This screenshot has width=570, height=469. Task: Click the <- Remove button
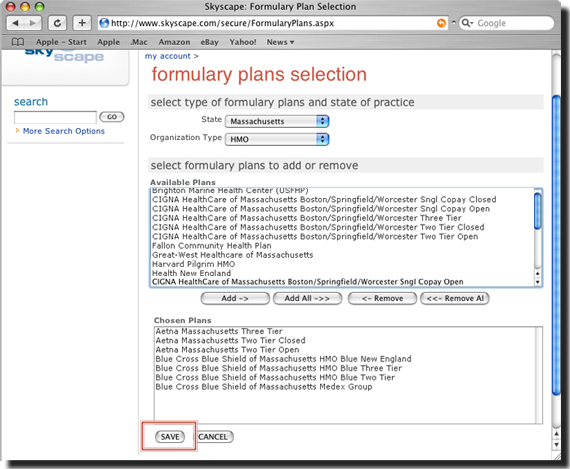[382, 298]
